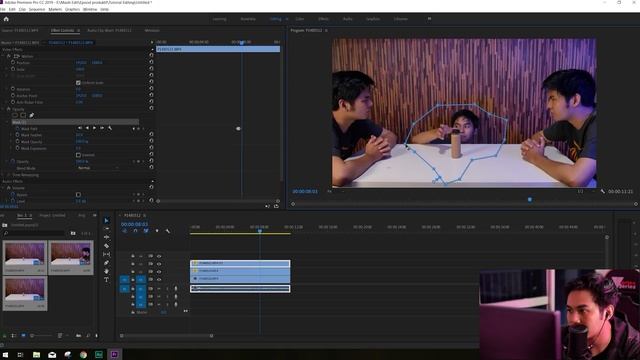Image resolution: width=640 pixels, height=360 pixels.
Task: Create a 4-point polygon mask under Opacity
Action: point(23,116)
